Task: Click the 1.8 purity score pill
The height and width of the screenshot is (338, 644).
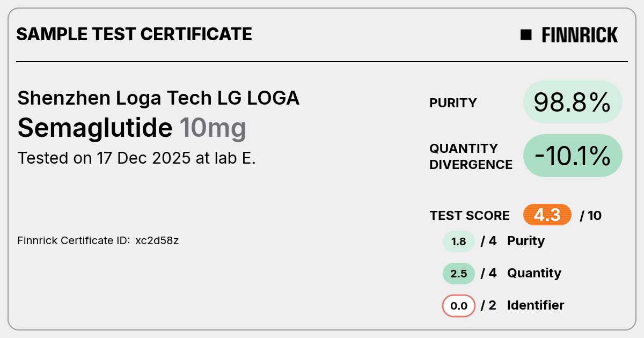Action: point(459,241)
